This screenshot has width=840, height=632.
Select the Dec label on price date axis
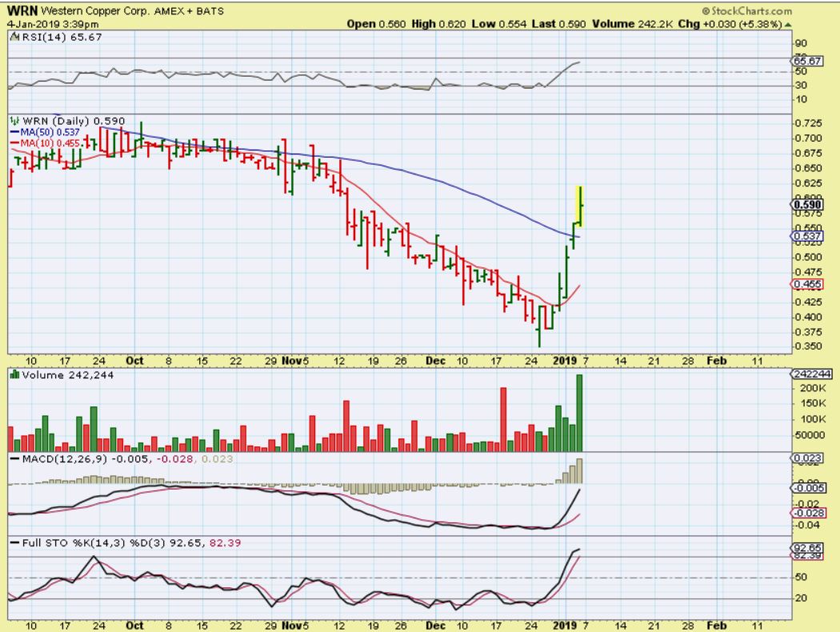pyautogui.click(x=434, y=361)
